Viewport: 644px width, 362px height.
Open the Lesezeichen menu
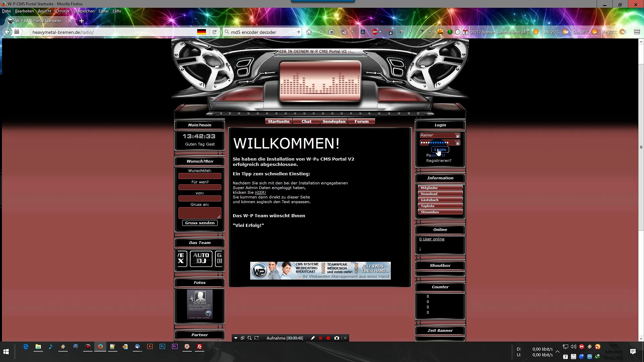(x=84, y=11)
